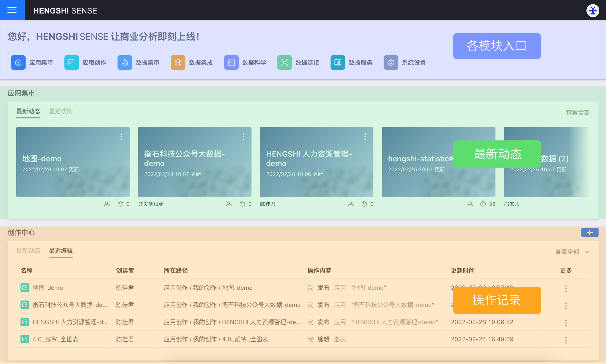Open more options on 地图-demo card
606x364 pixels.
coord(121,137)
